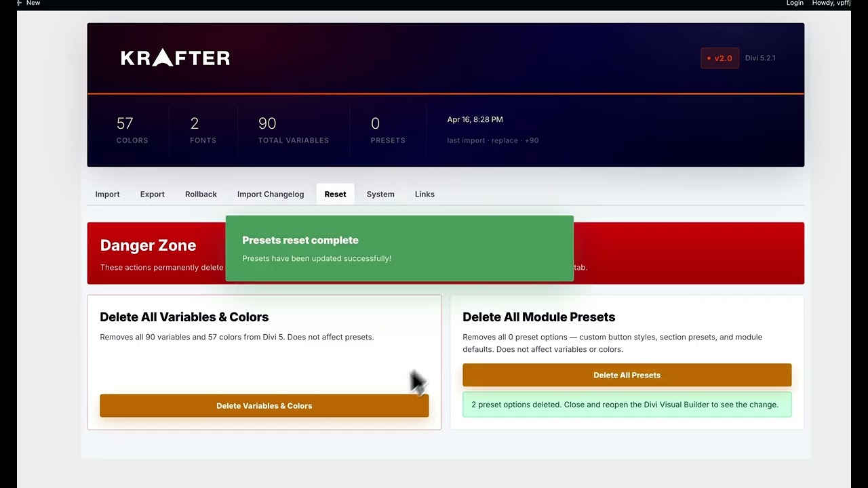
Task: Click the Apr 16, 8:28 PM timestamp
Action: pyautogui.click(x=475, y=119)
